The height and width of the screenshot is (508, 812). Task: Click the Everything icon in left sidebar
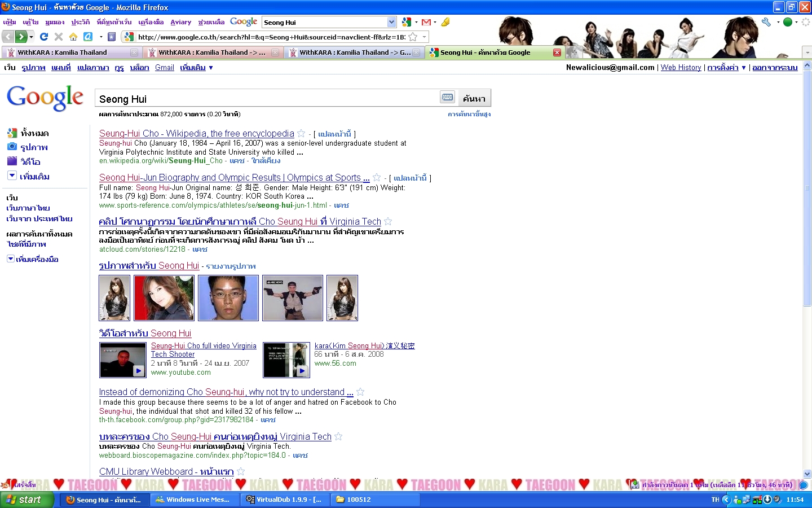12,133
